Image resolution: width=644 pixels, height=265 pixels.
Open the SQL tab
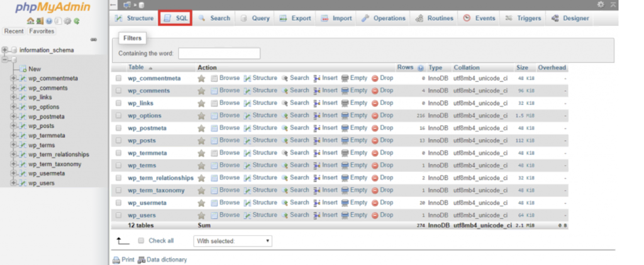click(x=175, y=18)
